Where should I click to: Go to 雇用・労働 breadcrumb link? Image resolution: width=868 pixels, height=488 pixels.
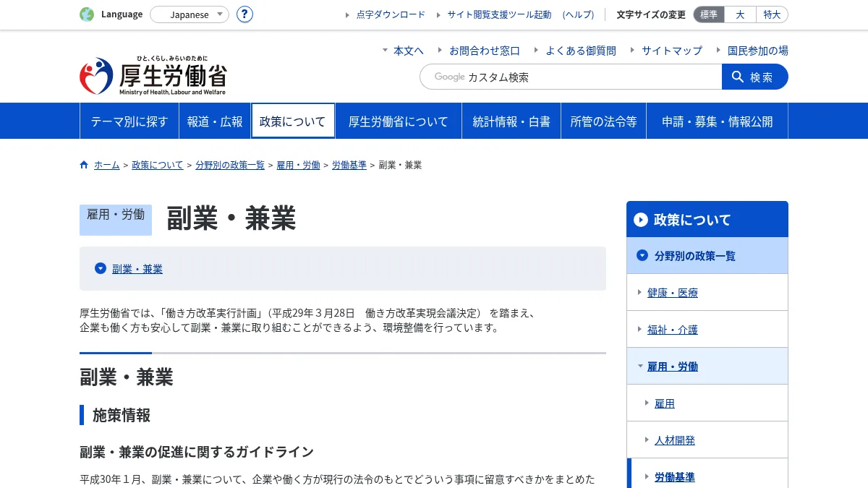coord(298,165)
